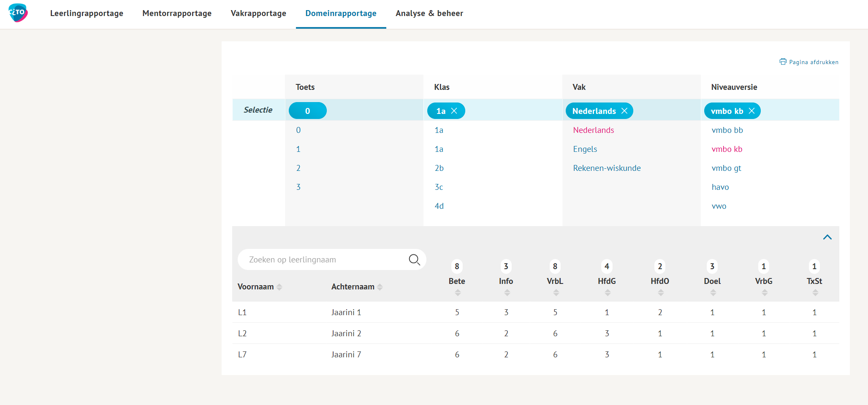The width and height of the screenshot is (868, 405).
Task: Collapse the selection panel with chevron
Action: pyautogui.click(x=827, y=237)
